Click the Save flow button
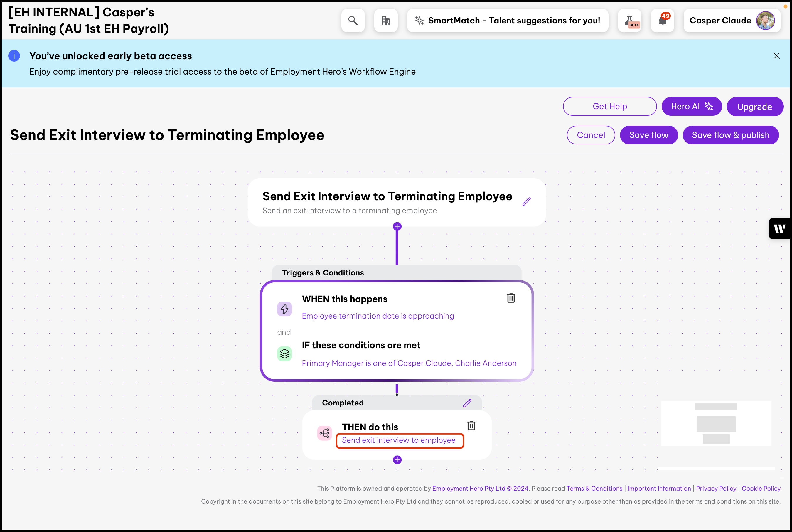The height and width of the screenshot is (532, 792). point(648,135)
